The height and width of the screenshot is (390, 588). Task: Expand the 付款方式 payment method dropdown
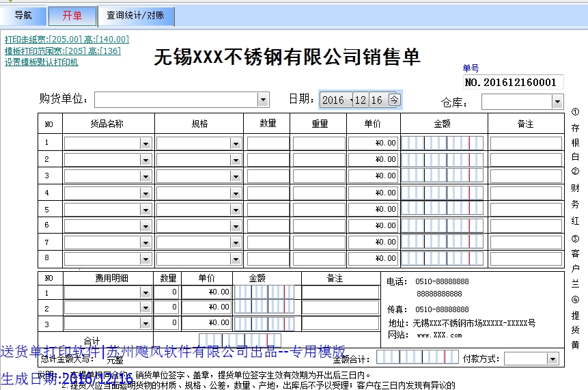pyautogui.click(x=552, y=359)
